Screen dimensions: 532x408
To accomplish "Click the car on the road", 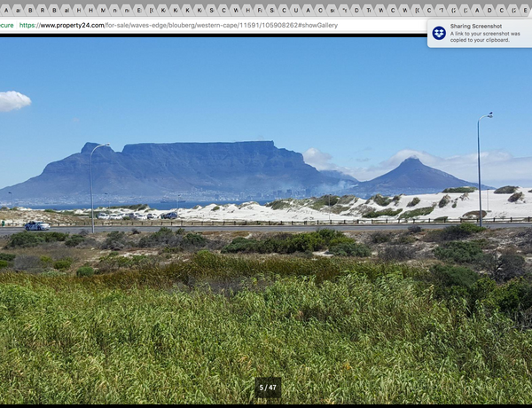I will point(37,226).
